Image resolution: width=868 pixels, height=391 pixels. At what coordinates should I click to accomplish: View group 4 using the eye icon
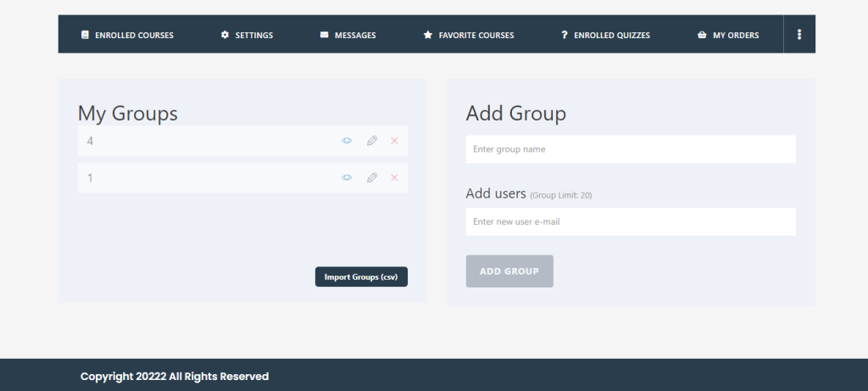[x=347, y=141]
